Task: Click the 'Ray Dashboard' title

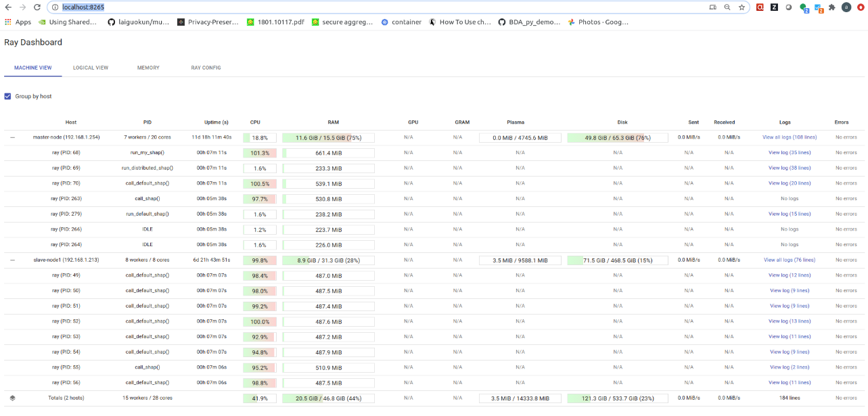Action: (33, 42)
